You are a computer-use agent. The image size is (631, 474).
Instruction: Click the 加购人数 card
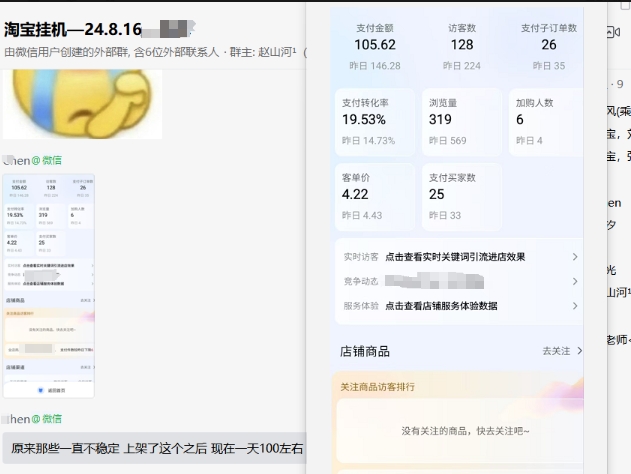(546, 121)
